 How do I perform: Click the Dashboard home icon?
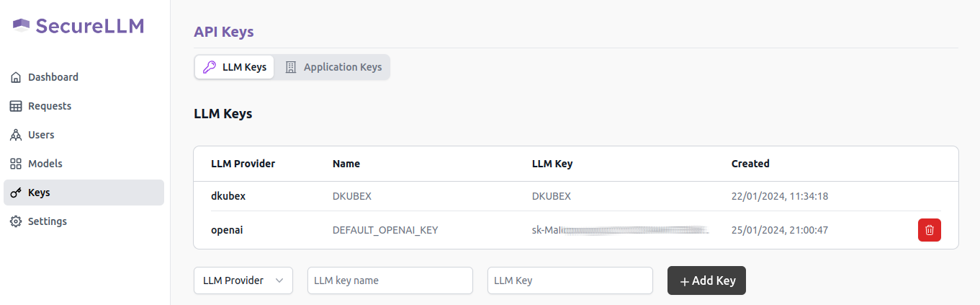click(x=16, y=77)
